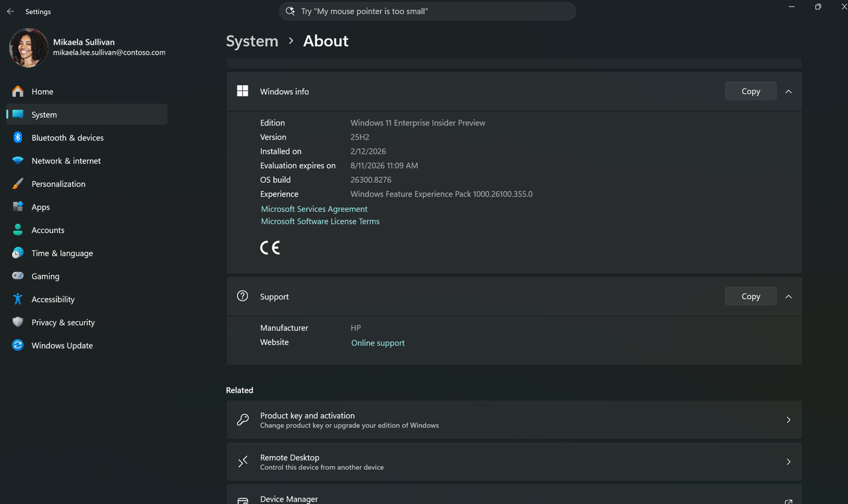Click the Privacy & security shield icon
The height and width of the screenshot is (504, 848).
[18, 322]
